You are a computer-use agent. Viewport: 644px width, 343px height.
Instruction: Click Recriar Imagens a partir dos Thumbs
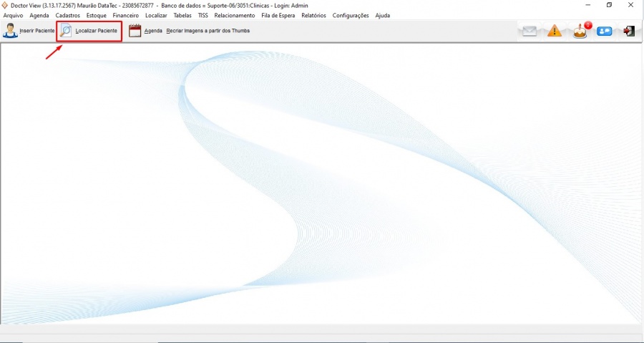coord(208,31)
